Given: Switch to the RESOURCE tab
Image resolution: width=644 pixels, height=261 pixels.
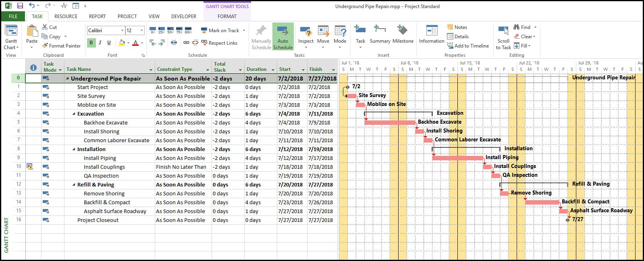Looking at the screenshot, I should click(x=66, y=16).
